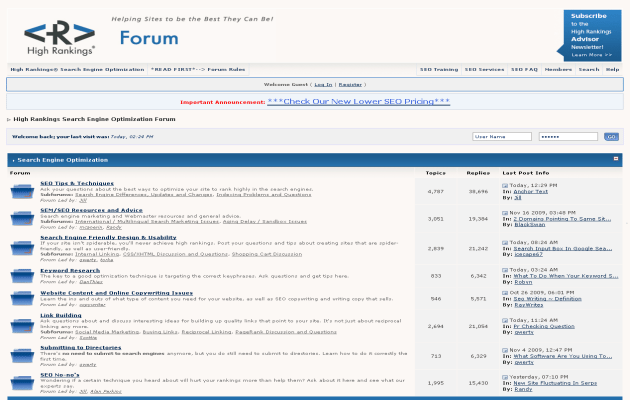Click the 38,696 replies count
Image resolution: width=630 pixels, height=400 pixels.
pyautogui.click(x=478, y=192)
